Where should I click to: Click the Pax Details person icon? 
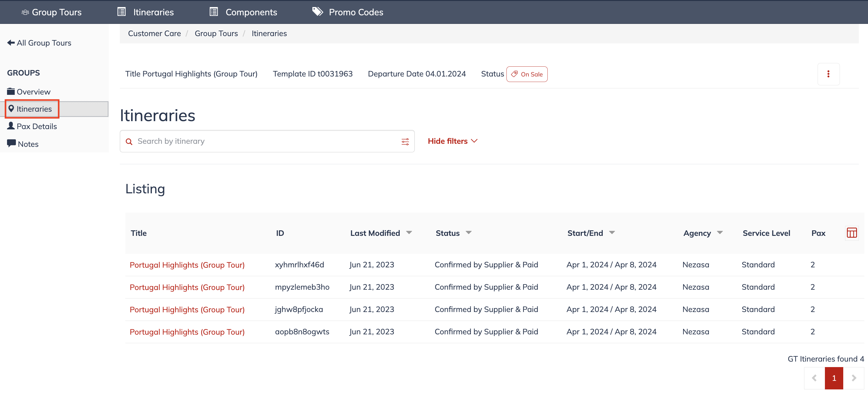click(11, 126)
